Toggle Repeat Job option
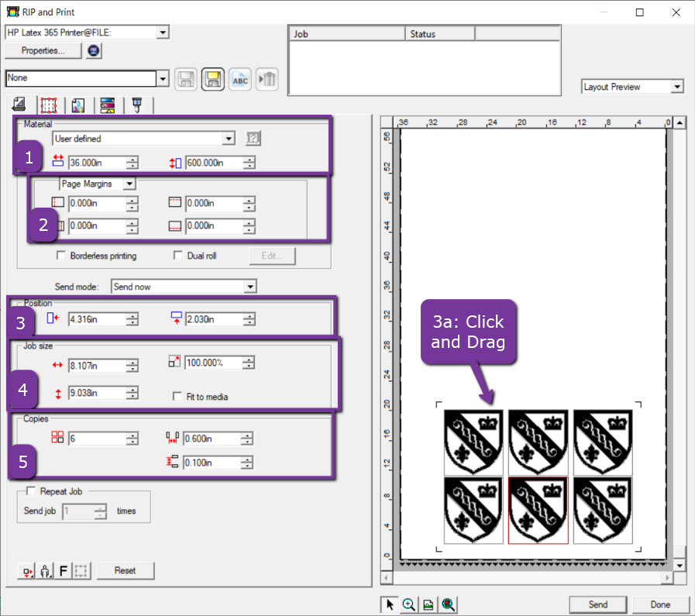The width and height of the screenshot is (695, 616). (30, 490)
